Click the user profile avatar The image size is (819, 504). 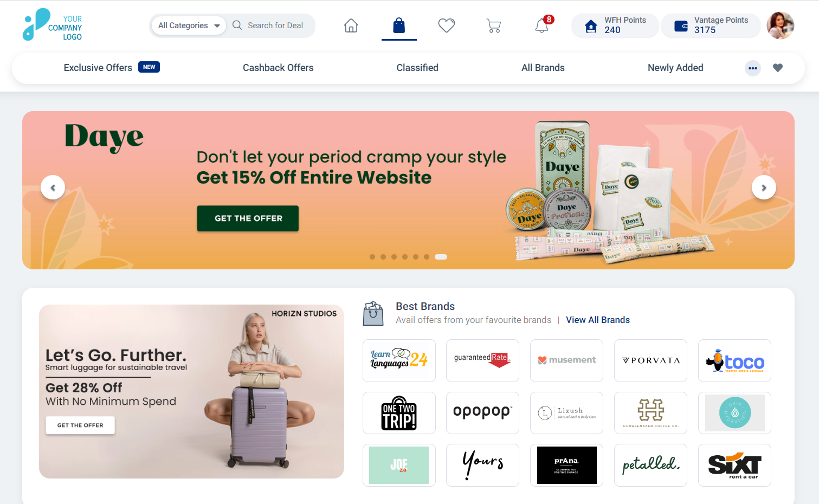click(781, 25)
